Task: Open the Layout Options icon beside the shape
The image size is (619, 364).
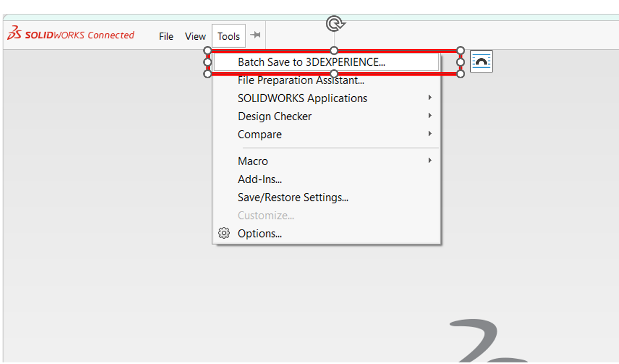Action: click(481, 61)
